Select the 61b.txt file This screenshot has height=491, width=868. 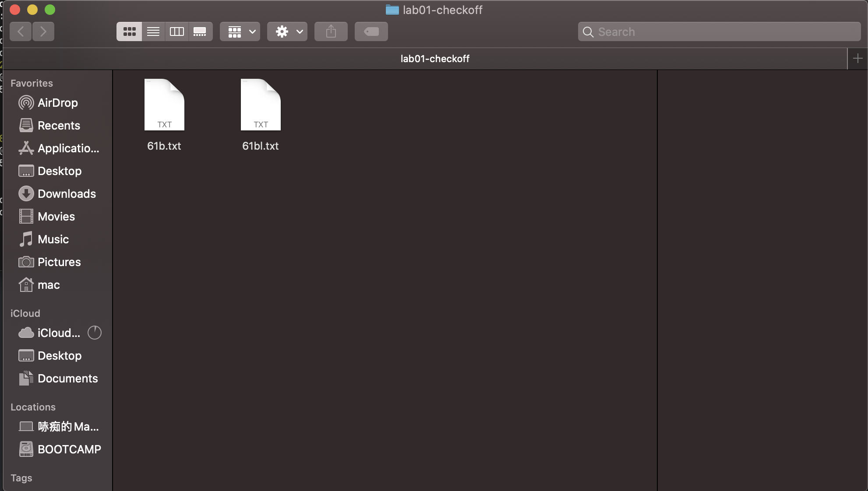(164, 105)
